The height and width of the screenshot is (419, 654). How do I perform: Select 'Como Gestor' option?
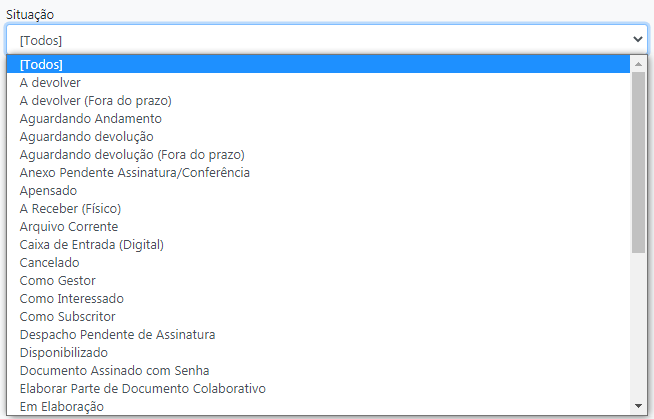click(58, 281)
